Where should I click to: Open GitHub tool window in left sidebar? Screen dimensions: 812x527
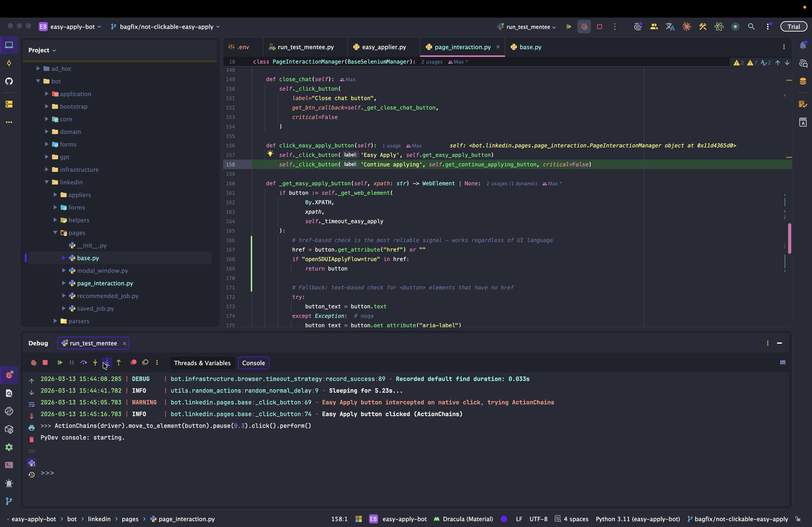coord(9,81)
